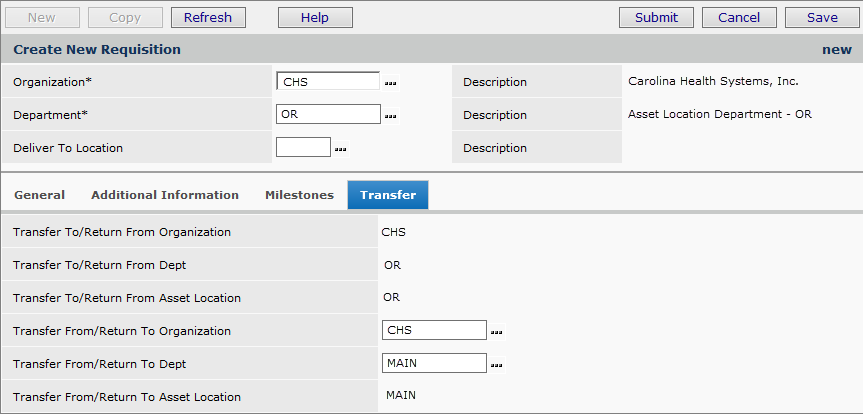Click into the Department text field

pos(328,114)
